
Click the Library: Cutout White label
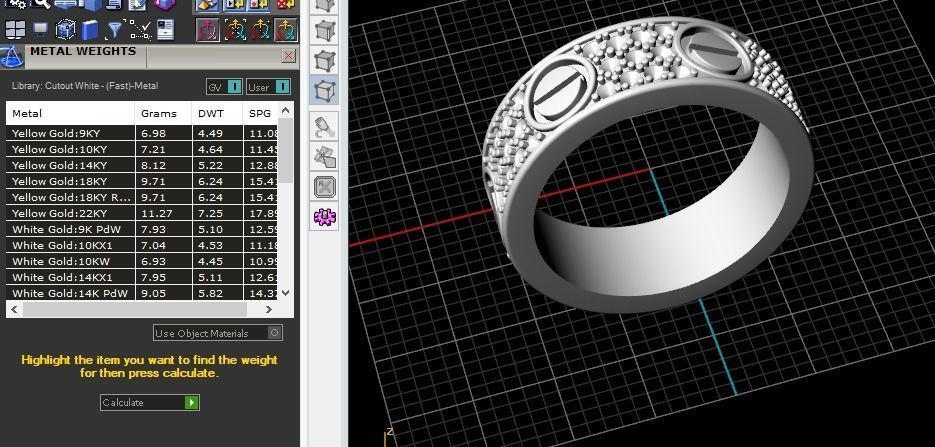(x=85, y=86)
